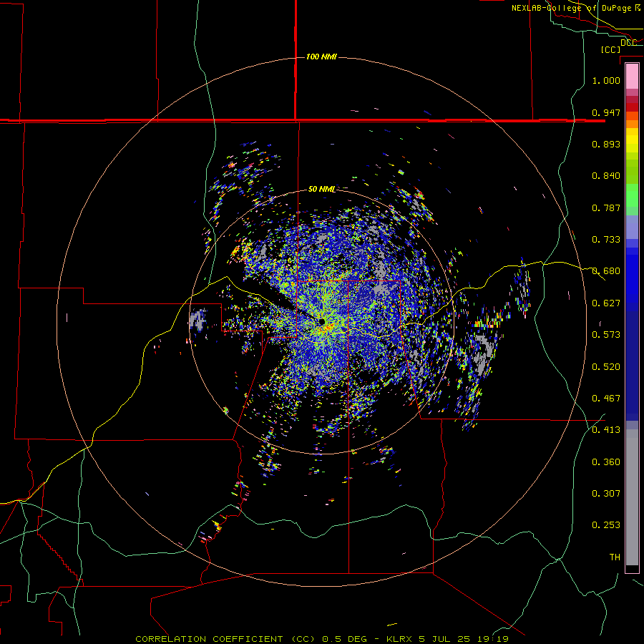Click the CORRELATION COEFFICIENT caption text
This screenshot has width=644, height=644.
tap(209, 639)
